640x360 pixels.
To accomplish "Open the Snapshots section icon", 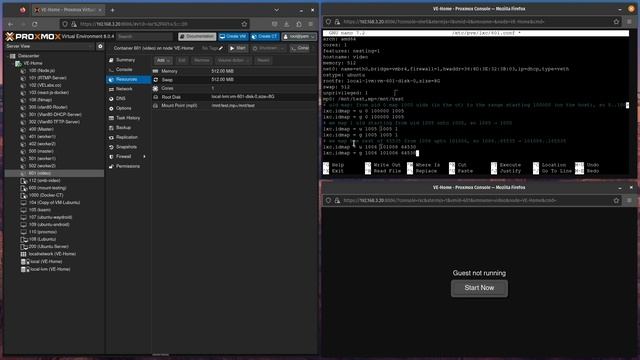I will coord(111,147).
